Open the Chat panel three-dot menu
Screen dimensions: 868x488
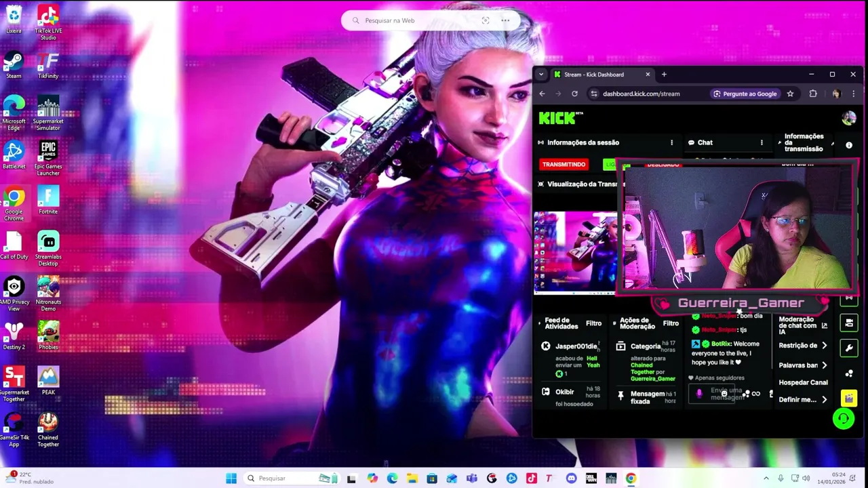click(x=761, y=142)
